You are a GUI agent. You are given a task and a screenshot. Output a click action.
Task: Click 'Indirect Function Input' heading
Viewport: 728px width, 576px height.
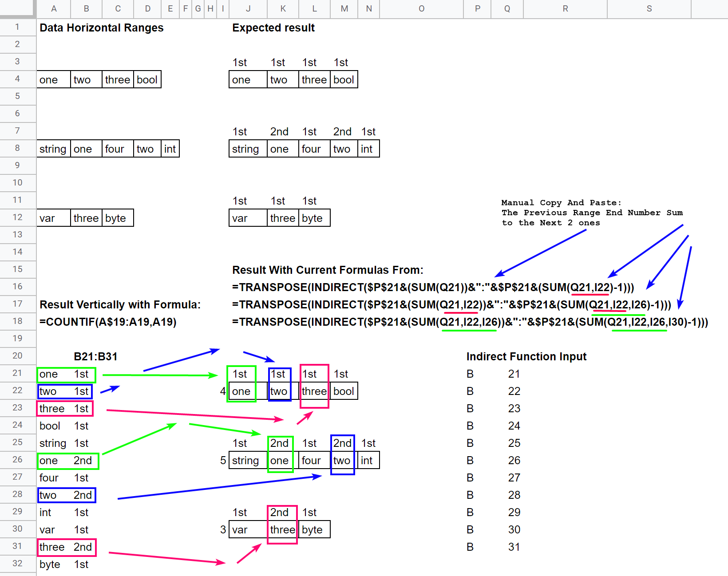(x=526, y=356)
